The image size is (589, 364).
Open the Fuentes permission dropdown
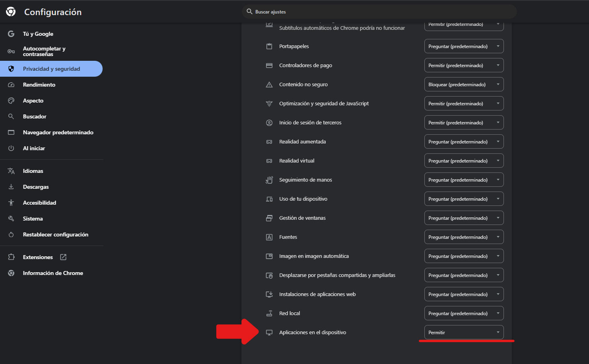click(x=464, y=237)
